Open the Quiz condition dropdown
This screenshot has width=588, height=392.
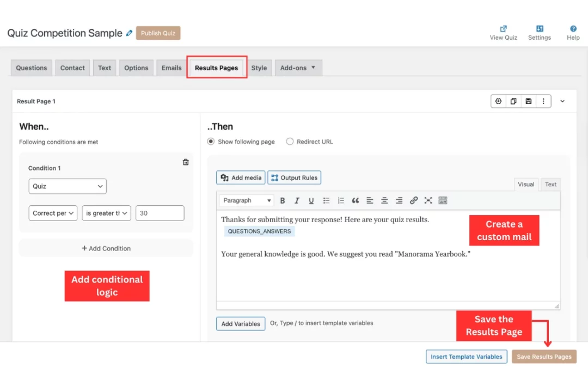67,186
